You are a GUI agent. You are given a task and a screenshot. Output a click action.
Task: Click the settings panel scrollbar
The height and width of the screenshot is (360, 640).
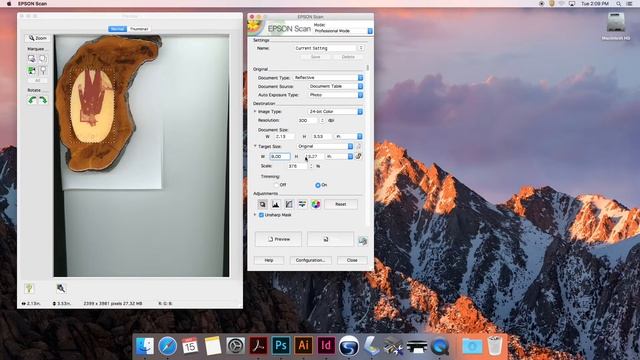click(369, 67)
